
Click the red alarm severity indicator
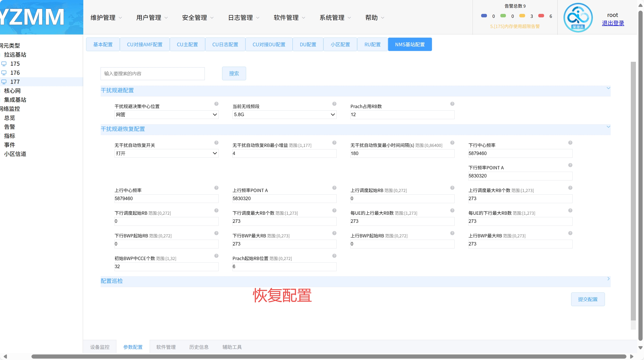pyautogui.click(x=541, y=16)
